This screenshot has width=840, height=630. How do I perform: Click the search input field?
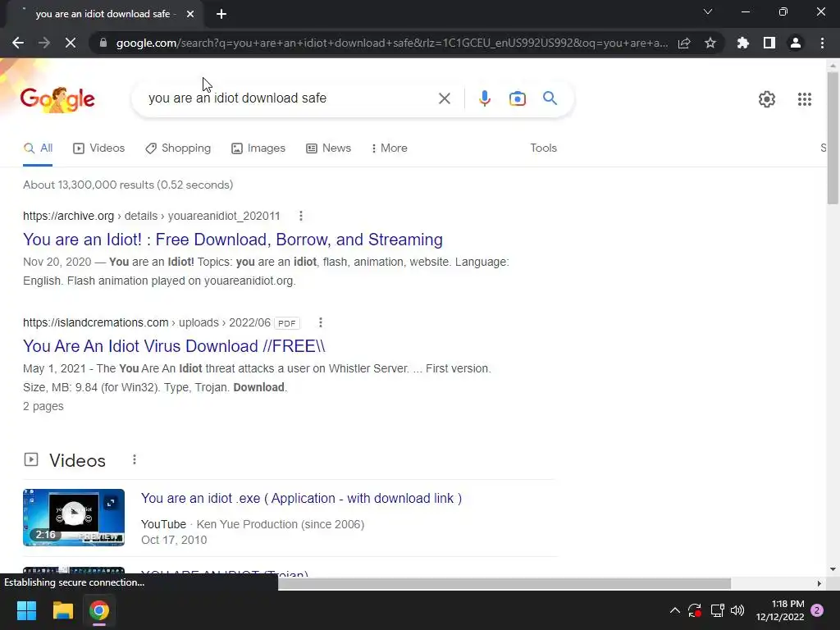click(290, 98)
